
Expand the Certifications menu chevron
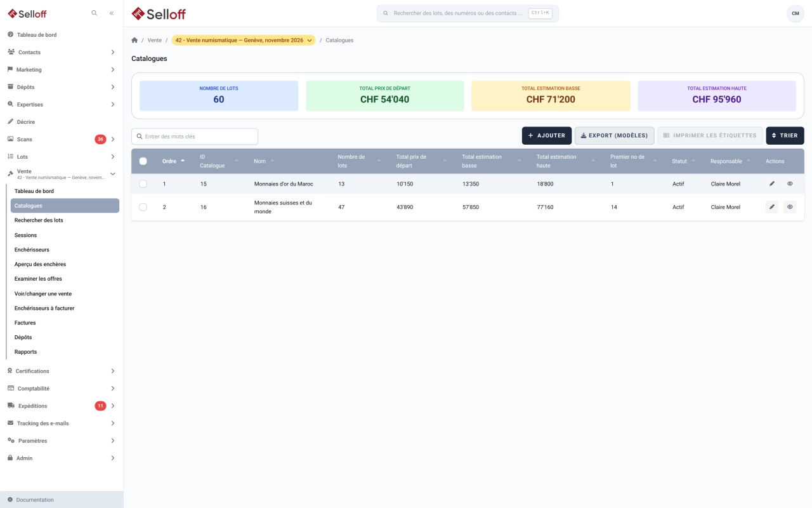113,371
